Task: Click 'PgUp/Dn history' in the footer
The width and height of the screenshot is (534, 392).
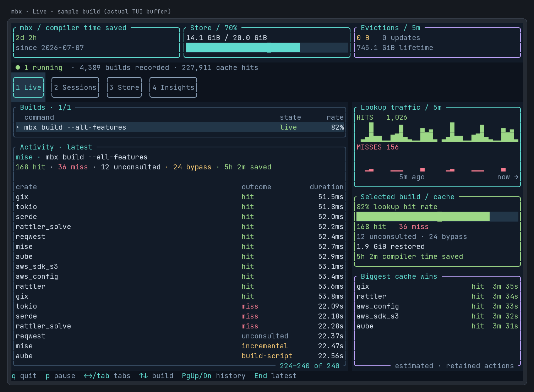Action: coord(214,376)
